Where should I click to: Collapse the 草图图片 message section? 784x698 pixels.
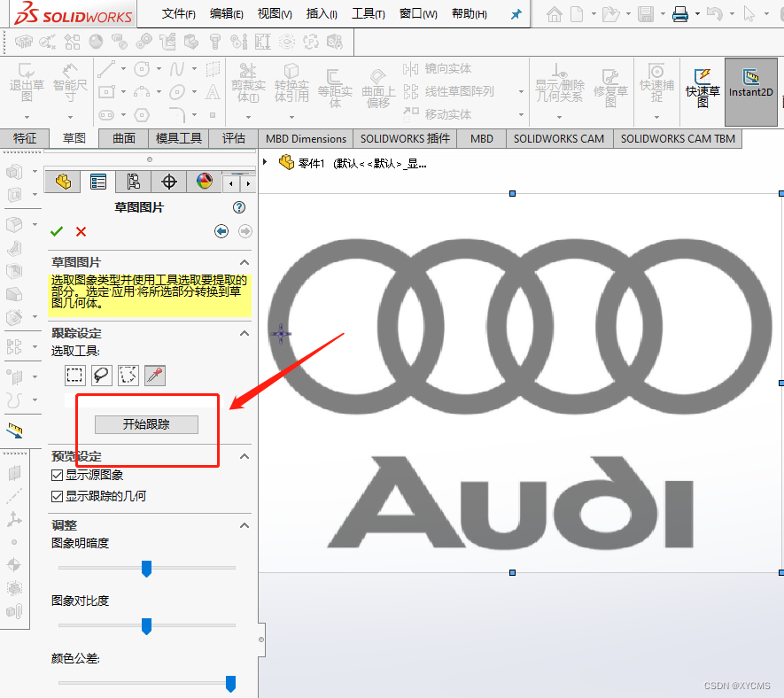click(x=245, y=262)
